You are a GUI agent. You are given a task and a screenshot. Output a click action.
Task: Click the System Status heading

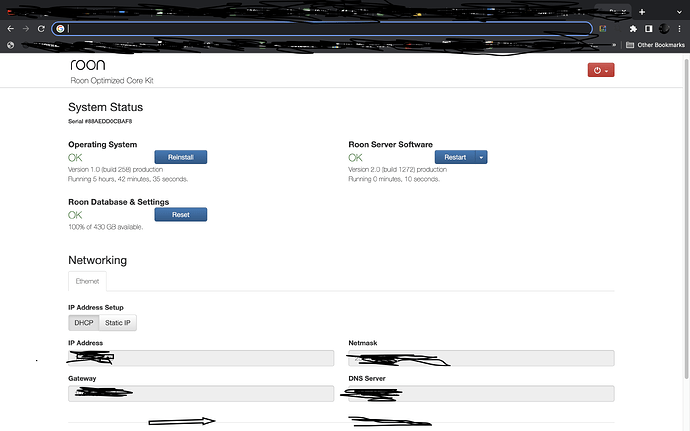click(x=106, y=107)
